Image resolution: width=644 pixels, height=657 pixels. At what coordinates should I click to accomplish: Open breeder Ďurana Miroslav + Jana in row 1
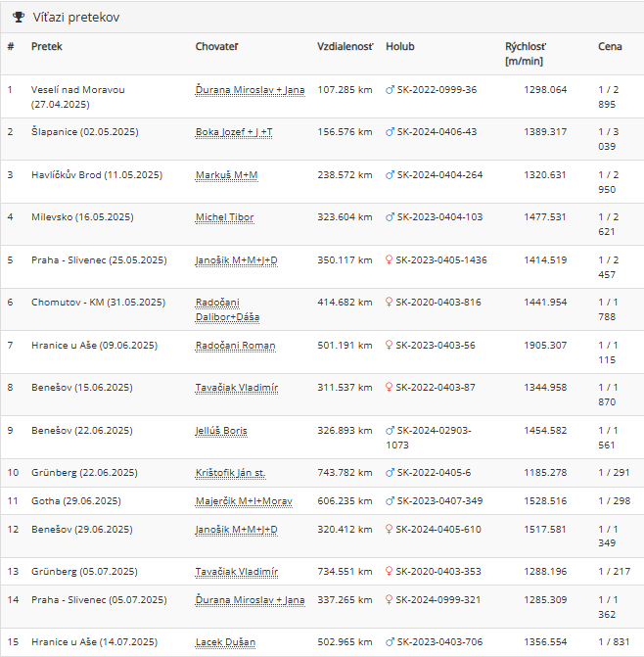pos(250,90)
